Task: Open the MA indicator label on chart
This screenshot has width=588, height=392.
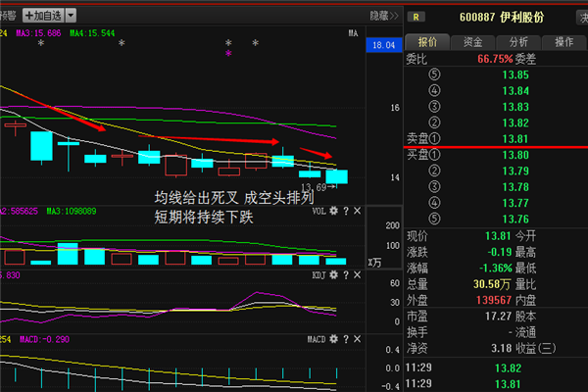Action: (x=353, y=32)
